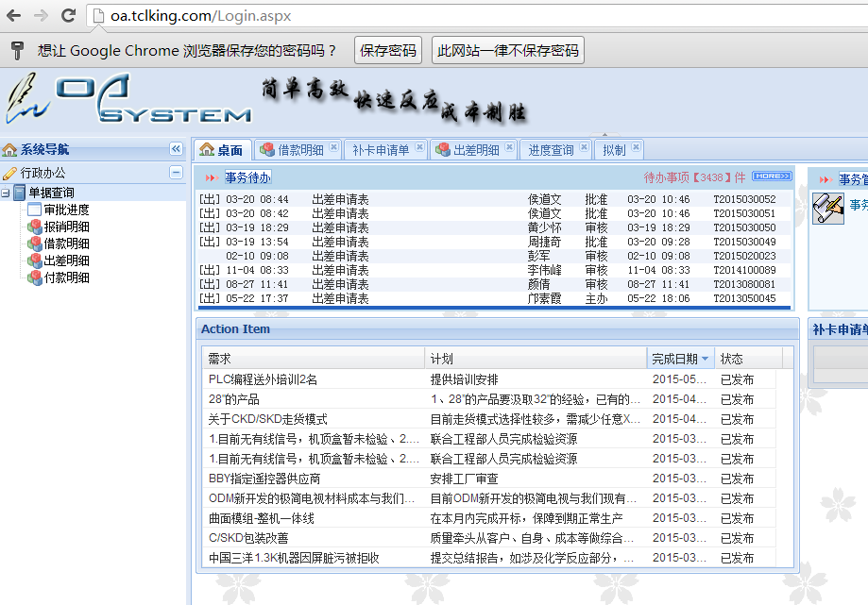Viewport: 868px width, 605px height.
Task: Sort by the 需求 column header
Action: tap(314, 359)
